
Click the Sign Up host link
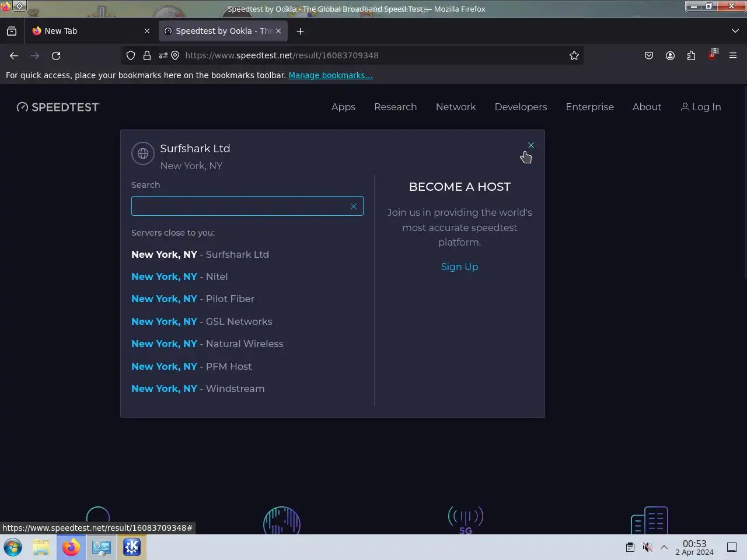click(x=459, y=267)
